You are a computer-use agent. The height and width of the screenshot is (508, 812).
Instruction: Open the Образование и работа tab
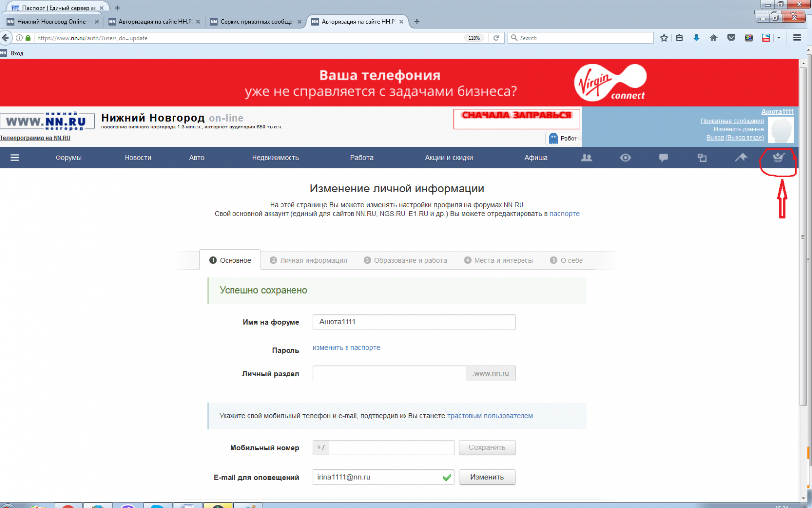pyautogui.click(x=410, y=260)
